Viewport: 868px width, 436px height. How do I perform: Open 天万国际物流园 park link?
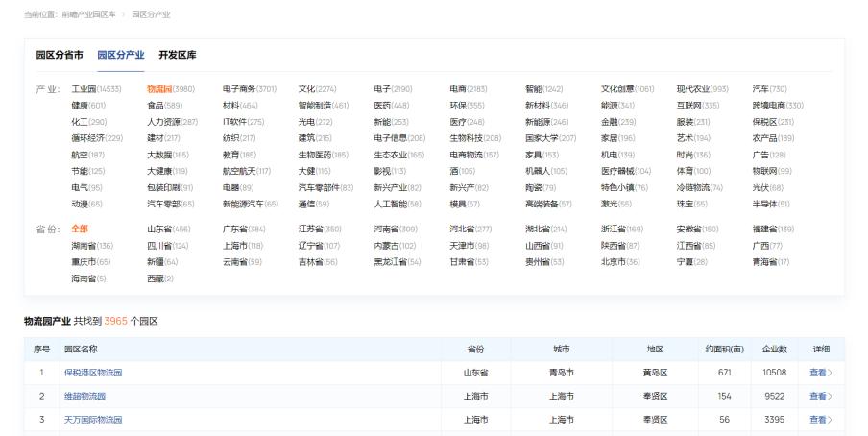[x=93, y=420]
